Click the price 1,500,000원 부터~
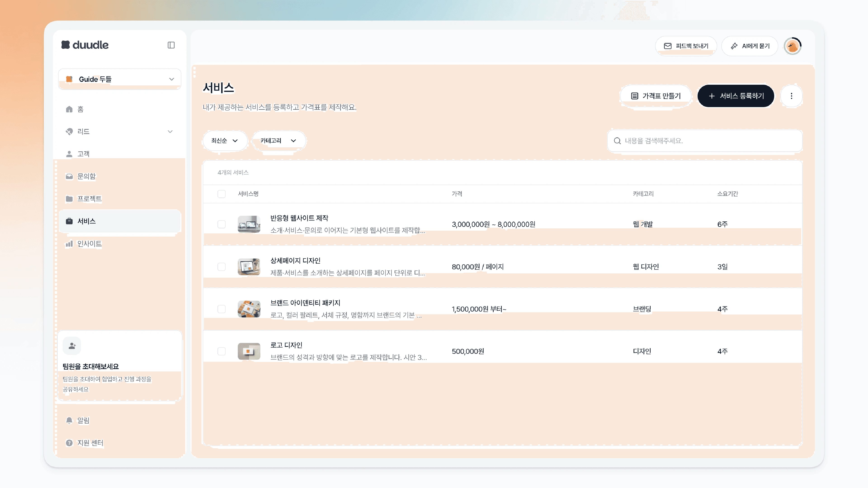The height and width of the screenshot is (488, 868). (479, 309)
